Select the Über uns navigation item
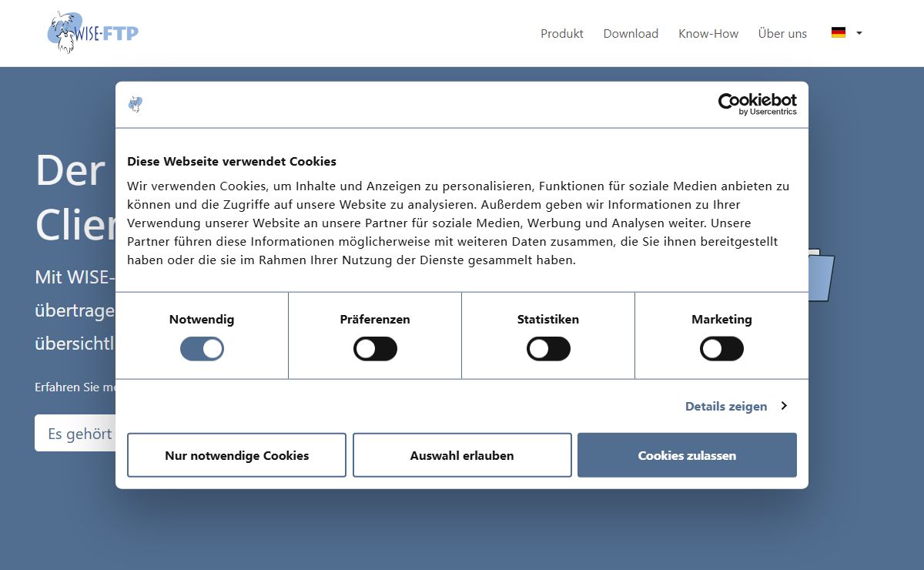Image resolution: width=924 pixels, height=570 pixels. [x=782, y=34]
